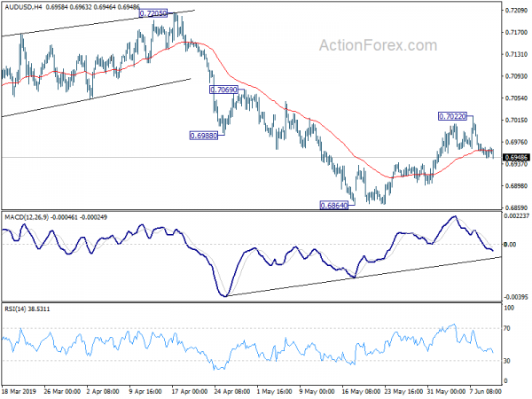Viewport: 532px width, 399px height.
Task: Click the 0.68980 price axis value
Action: tap(516, 186)
